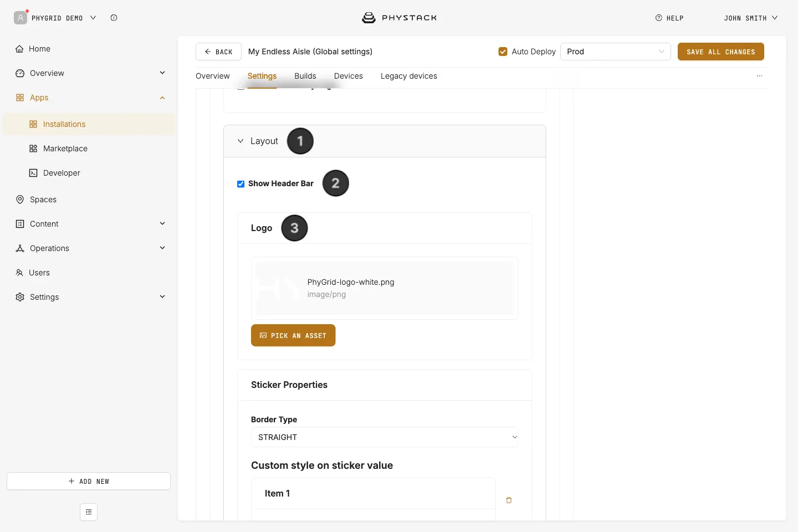Click the Home house icon in sidebar
The width and height of the screenshot is (798, 532).
[x=19, y=49]
